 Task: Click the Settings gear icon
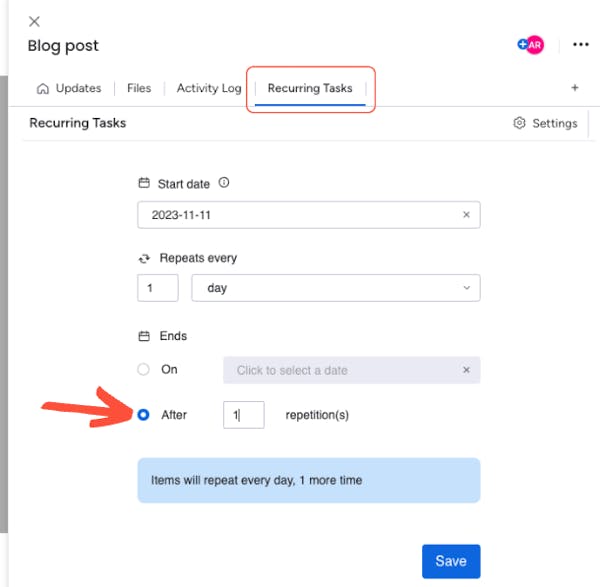[519, 124]
